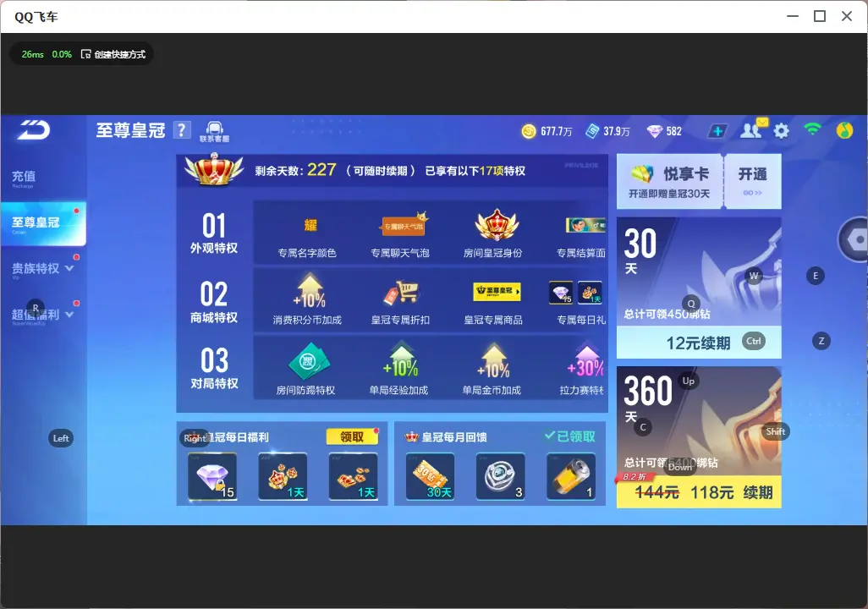This screenshot has height=609, width=868.
Task: Click the QQ Speed back logo icon
Action: tap(34, 130)
